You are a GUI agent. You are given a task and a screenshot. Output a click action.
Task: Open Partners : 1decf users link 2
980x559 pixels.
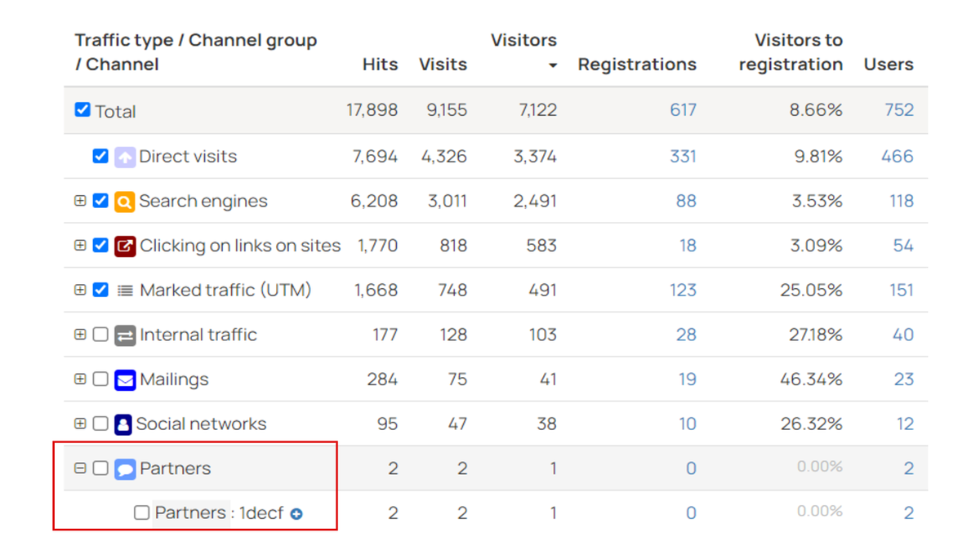point(909,513)
